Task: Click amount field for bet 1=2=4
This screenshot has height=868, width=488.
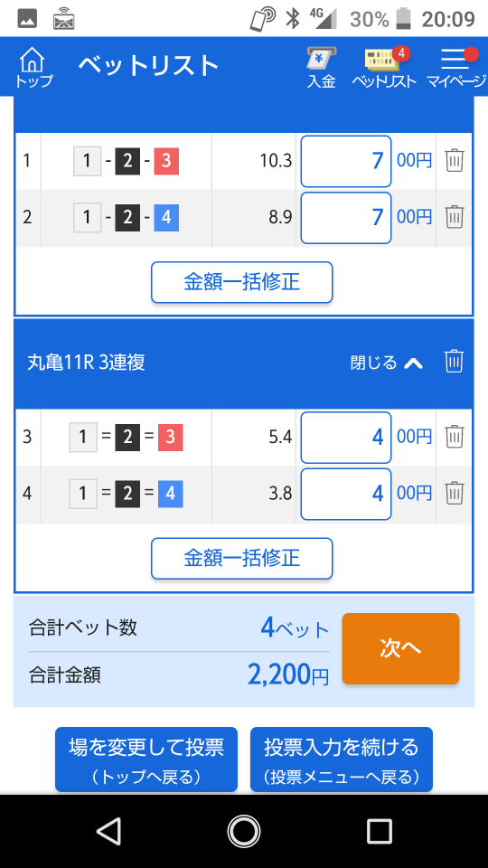Action: (x=346, y=494)
